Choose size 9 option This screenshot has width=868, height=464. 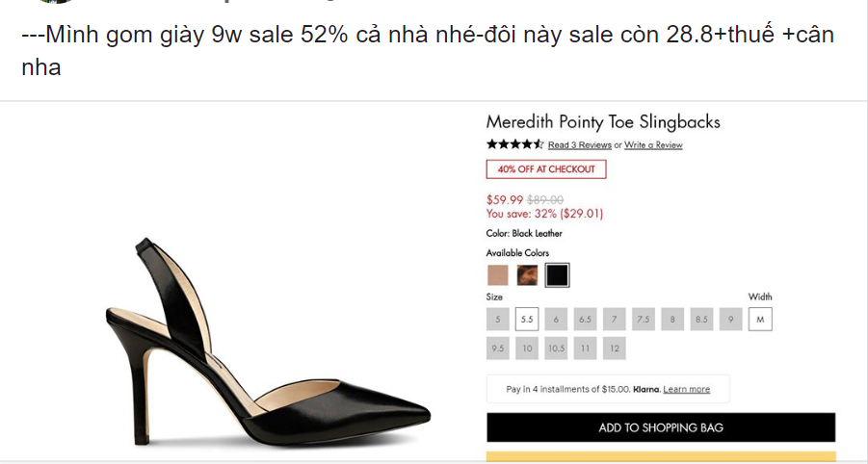pos(731,320)
